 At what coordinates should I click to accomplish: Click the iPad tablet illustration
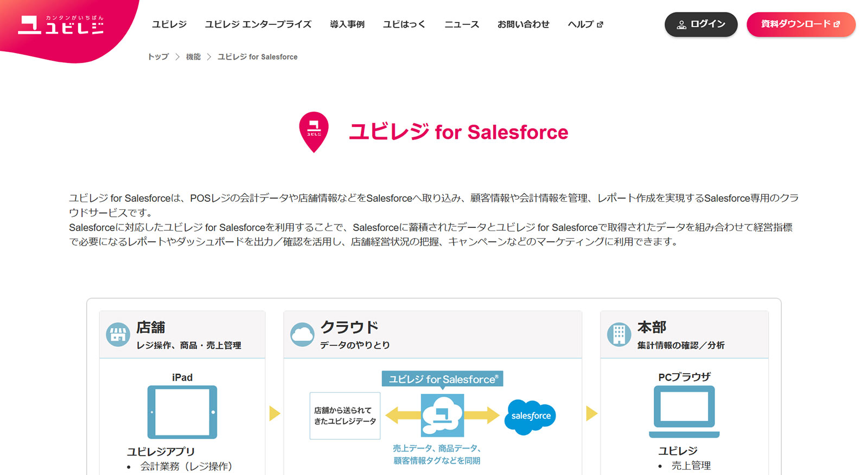click(x=182, y=412)
